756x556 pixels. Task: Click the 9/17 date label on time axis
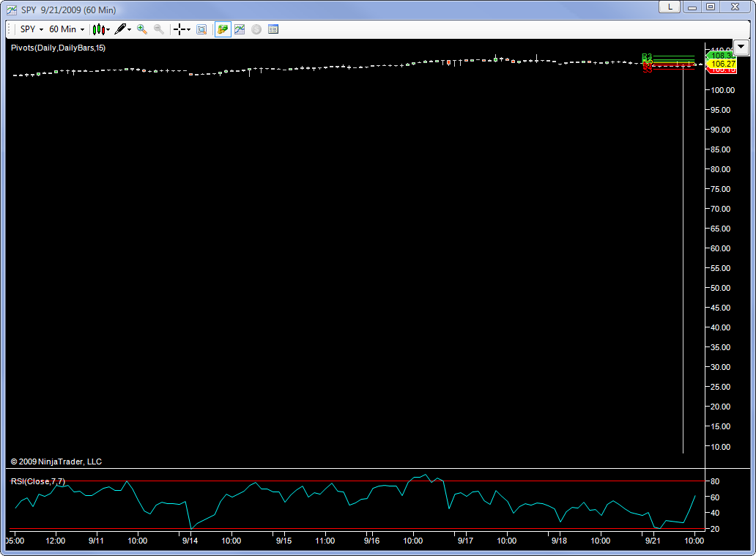click(x=465, y=541)
